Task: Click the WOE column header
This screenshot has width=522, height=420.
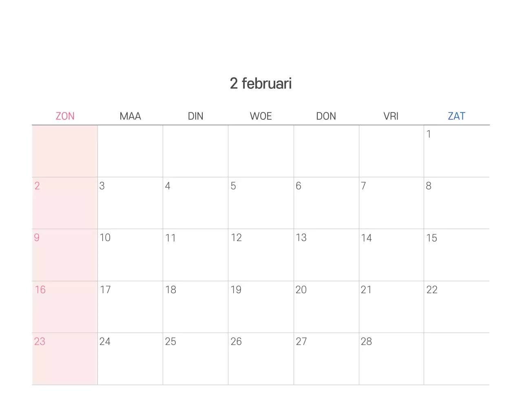Action: [261, 116]
